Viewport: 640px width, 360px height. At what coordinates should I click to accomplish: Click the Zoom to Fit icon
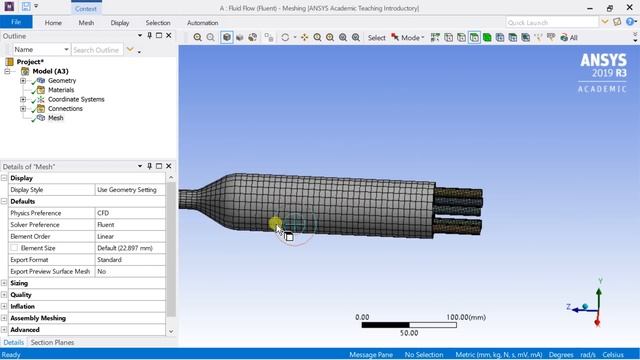click(343, 38)
